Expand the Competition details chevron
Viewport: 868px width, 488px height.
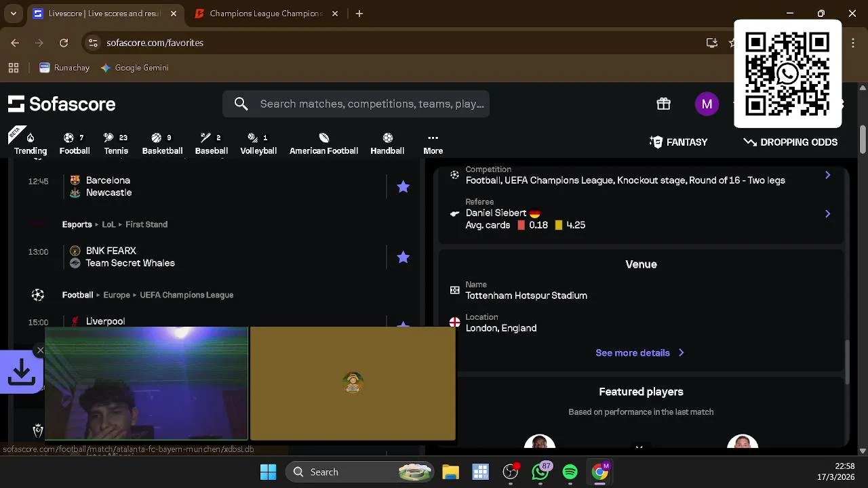(x=827, y=175)
